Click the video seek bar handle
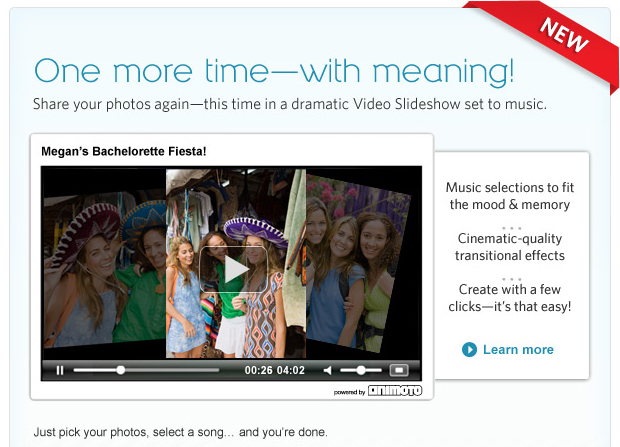The height and width of the screenshot is (447, 620). tap(121, 370)
